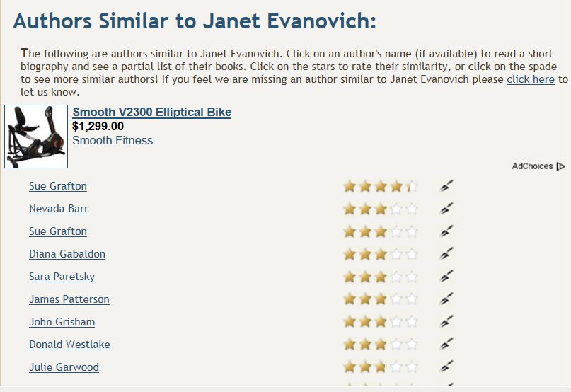Go to Sara Paretsky's author page
This screenshot has height=392, width=571.
coord(62,277)
